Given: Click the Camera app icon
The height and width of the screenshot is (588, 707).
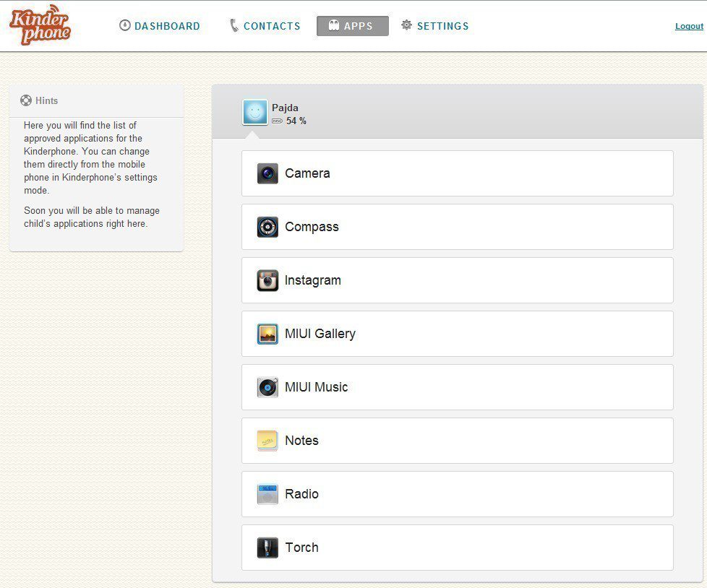Looking at the screenshot, I should tap(267, 173).
